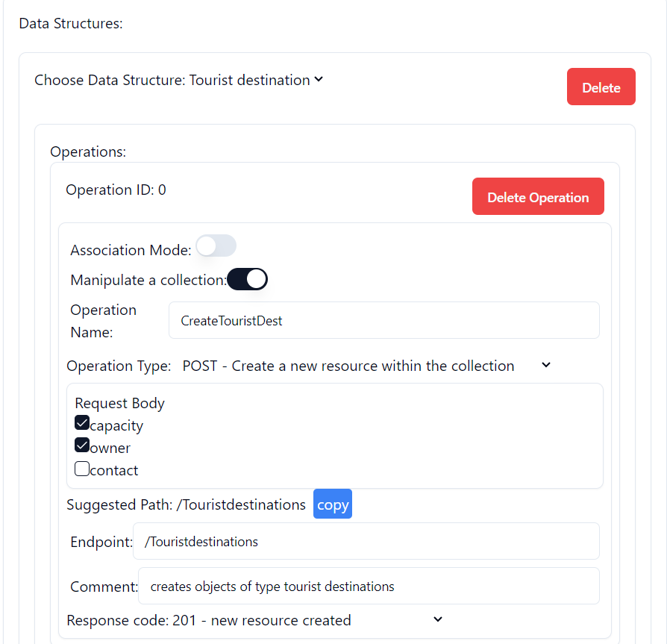Click the chevron next to Tourist destination

pos(319,79)
